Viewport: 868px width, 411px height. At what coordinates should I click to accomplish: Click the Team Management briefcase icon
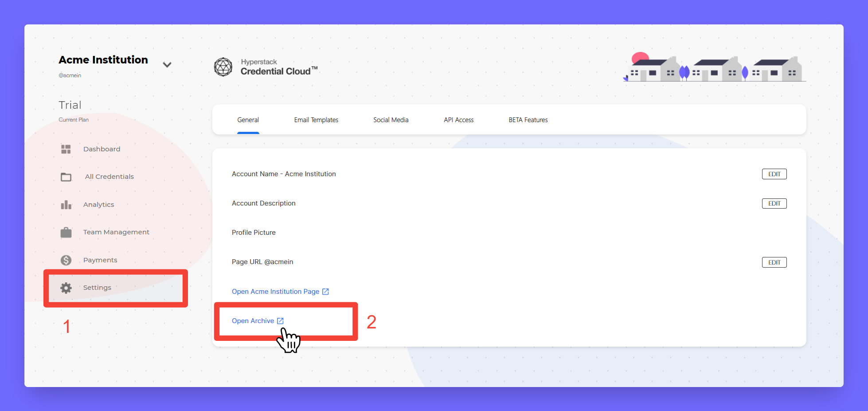[x=66, y=233]
